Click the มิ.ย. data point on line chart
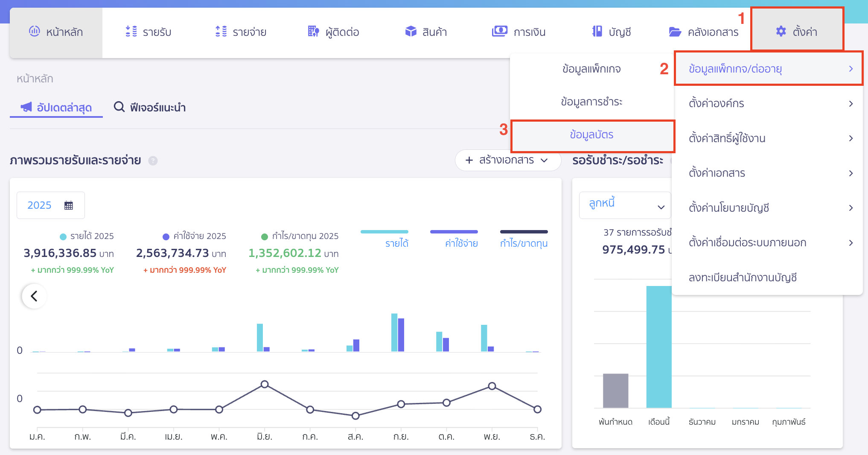The width and height of the screenshot is (868, 455). click(x=265, y=384)
